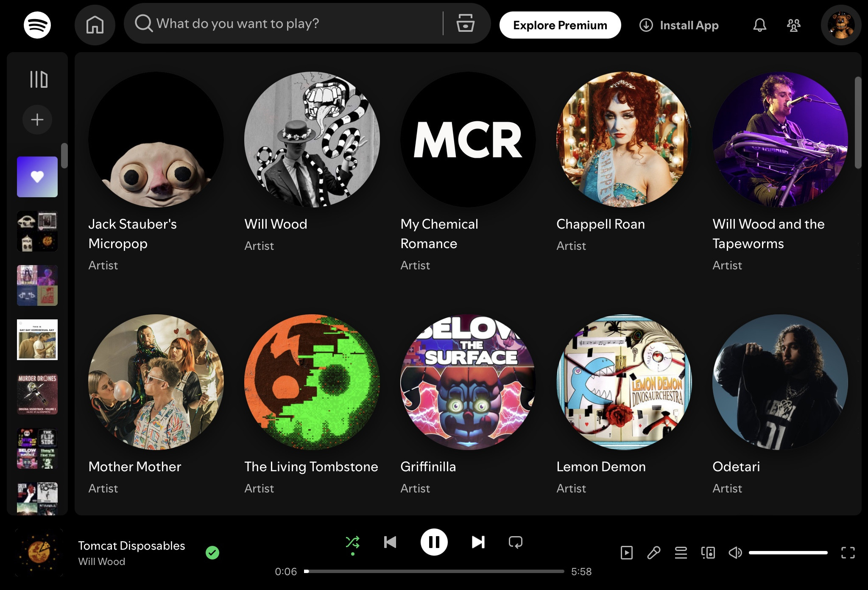Open Liked Songs playlist
868x590 pixels.
pos(37,177)
